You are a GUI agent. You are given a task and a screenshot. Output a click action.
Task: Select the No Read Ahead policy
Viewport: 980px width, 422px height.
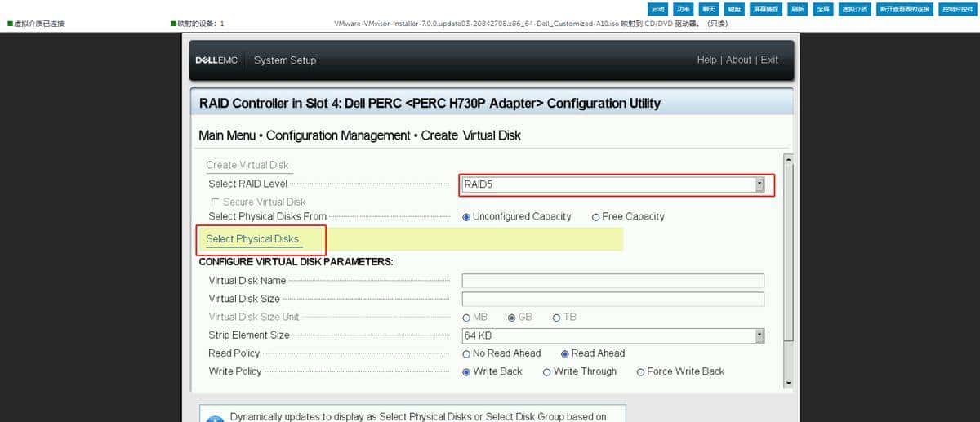coord(466,354)
